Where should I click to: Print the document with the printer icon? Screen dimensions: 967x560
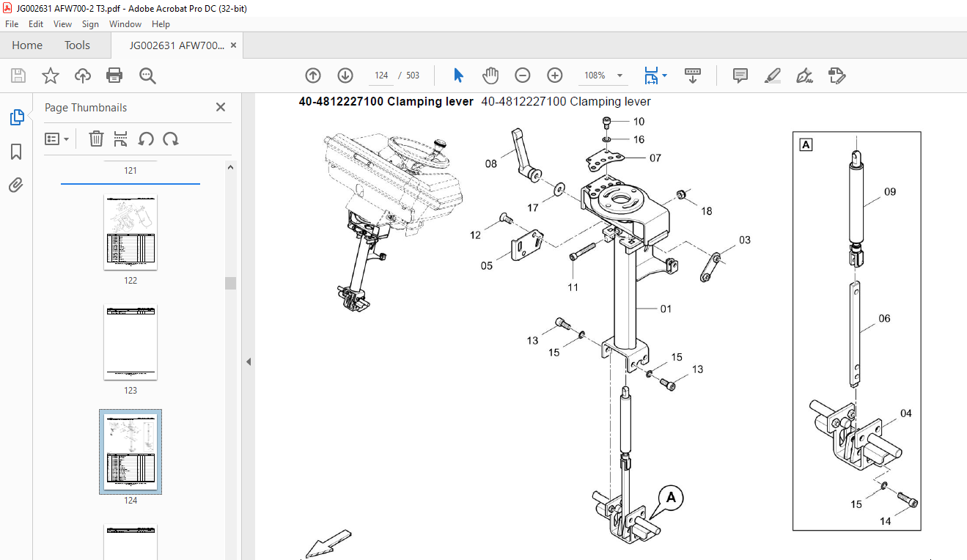[x=114, y=75]
